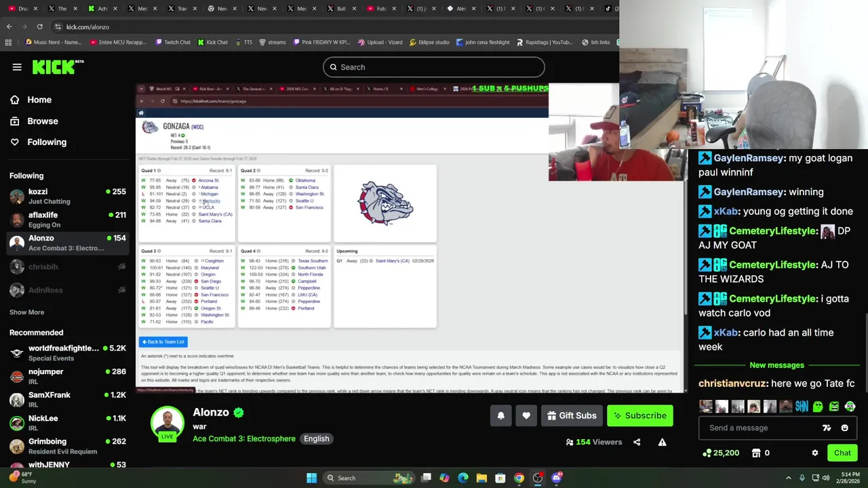
Task: Open kozzi's channel in Following list
Action: 68,197
